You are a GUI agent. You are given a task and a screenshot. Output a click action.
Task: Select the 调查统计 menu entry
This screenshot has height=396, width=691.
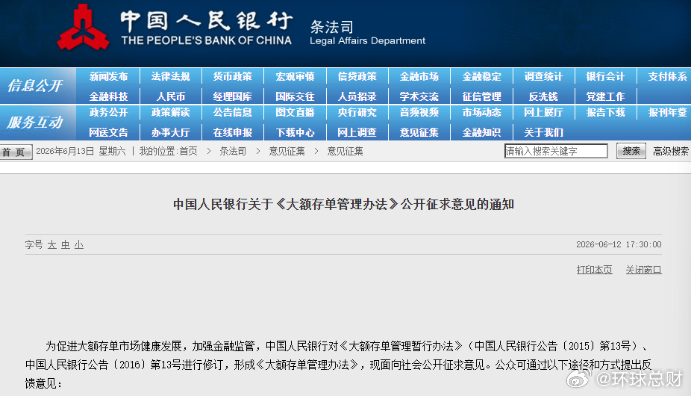(543, 77)
